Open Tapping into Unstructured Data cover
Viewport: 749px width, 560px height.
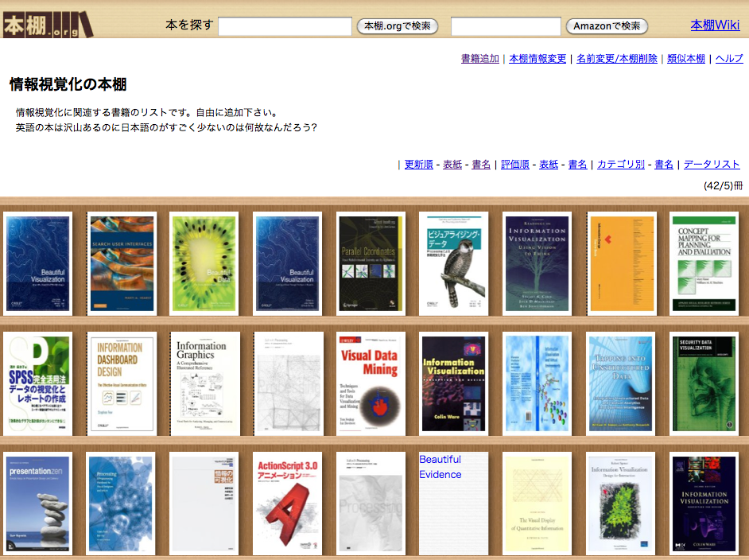tap(622, 383)
